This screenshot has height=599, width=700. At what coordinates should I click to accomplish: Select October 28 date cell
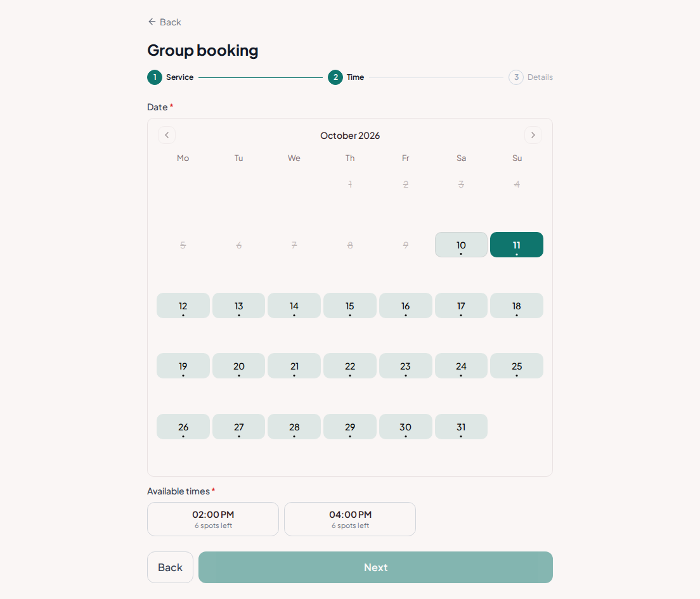coord(294,427)
